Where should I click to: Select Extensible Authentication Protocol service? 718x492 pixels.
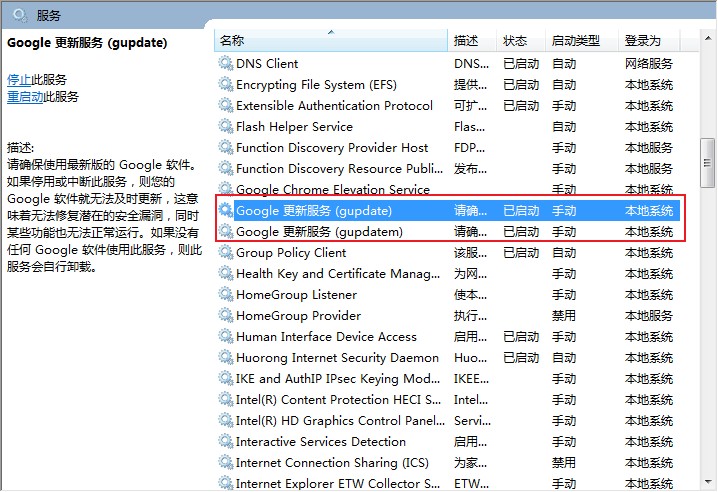334,106
